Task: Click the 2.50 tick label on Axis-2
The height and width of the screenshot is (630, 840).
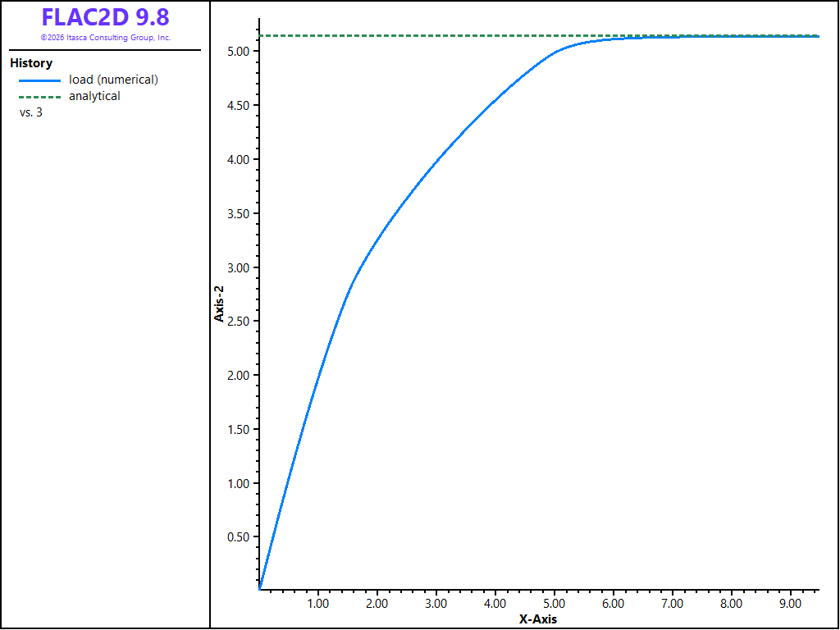Action: click(240, 322)
